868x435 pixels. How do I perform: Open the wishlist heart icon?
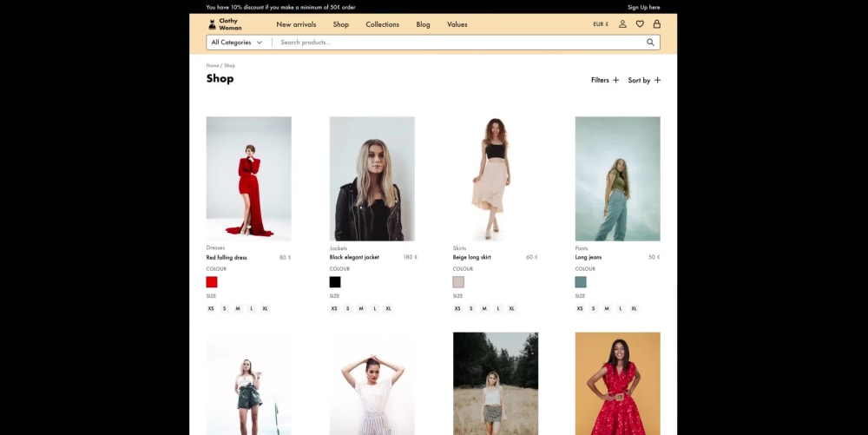pyautogui.click(x=640, y=24)
